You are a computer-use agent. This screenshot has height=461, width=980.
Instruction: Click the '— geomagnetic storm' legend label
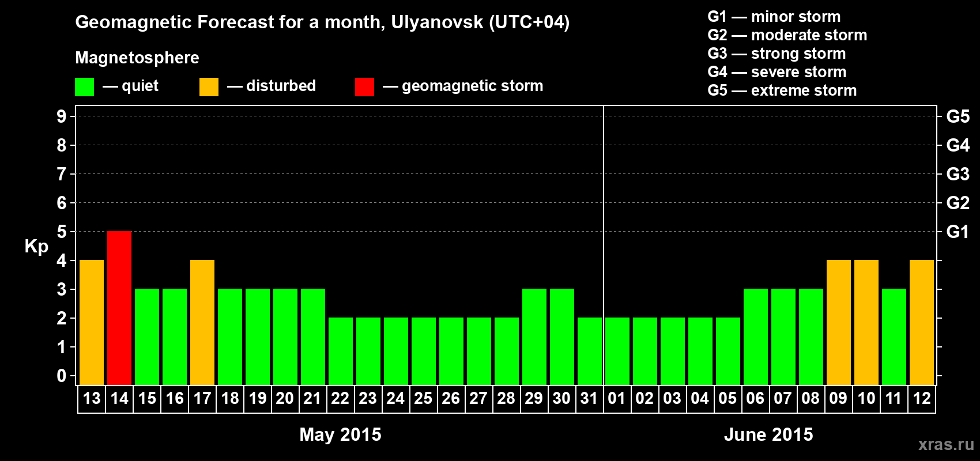[463, 86]
